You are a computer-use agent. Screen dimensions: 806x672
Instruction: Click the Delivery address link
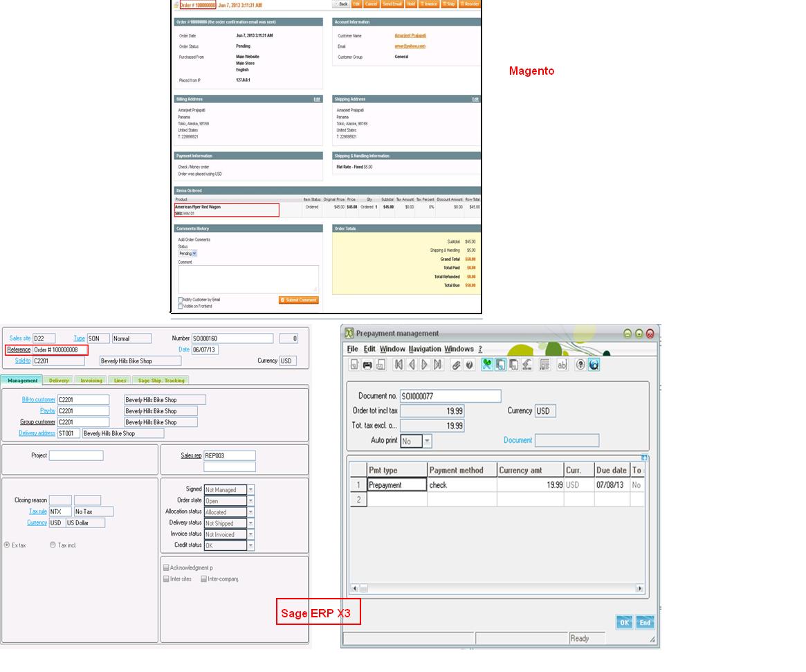click(x=37, y=433)
